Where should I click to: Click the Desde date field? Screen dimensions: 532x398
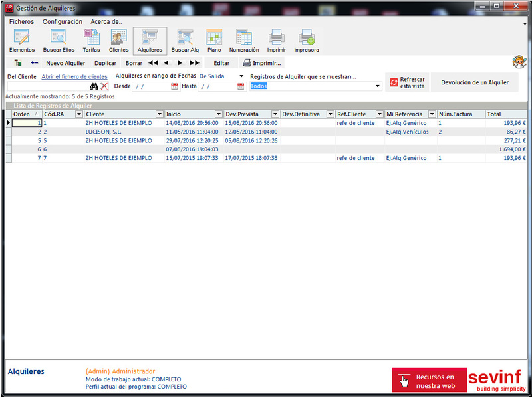click(x=151, y=86)
